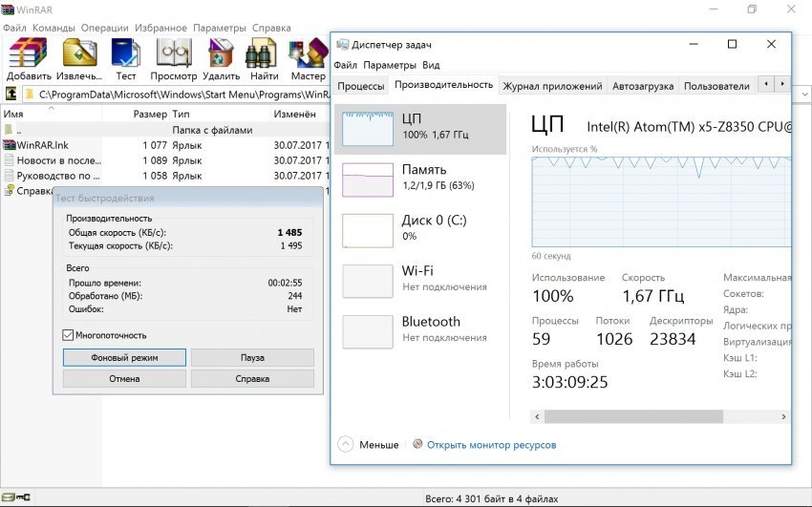The width and height of the screenshot is (812, 507).
Task: Click the CPU details scrollbar left arrow
Action: pyautogui.click(x=537, y=416)
